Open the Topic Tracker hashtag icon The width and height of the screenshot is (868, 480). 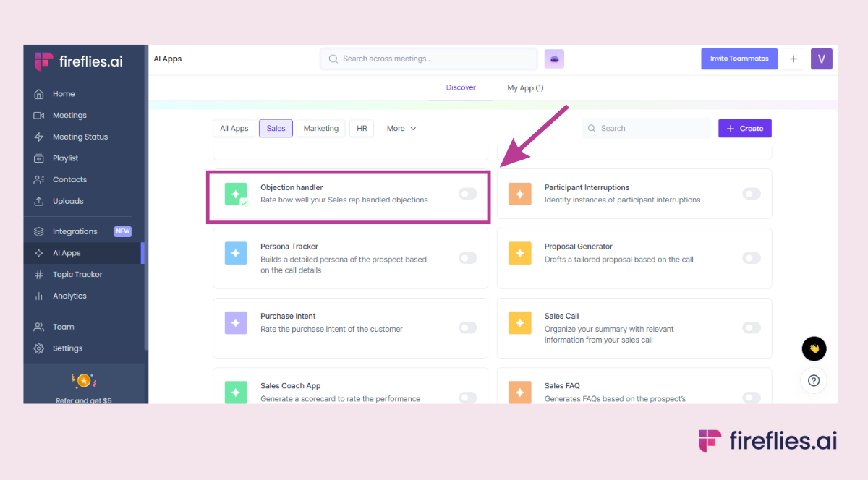pyautogui.click(x=39, y=275)
